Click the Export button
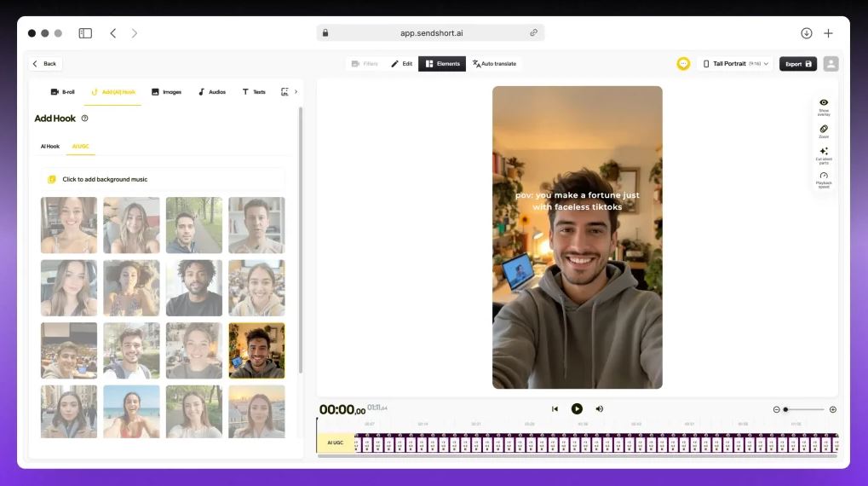Viewport: 868px width, 486px height. [x=798, y=64]
